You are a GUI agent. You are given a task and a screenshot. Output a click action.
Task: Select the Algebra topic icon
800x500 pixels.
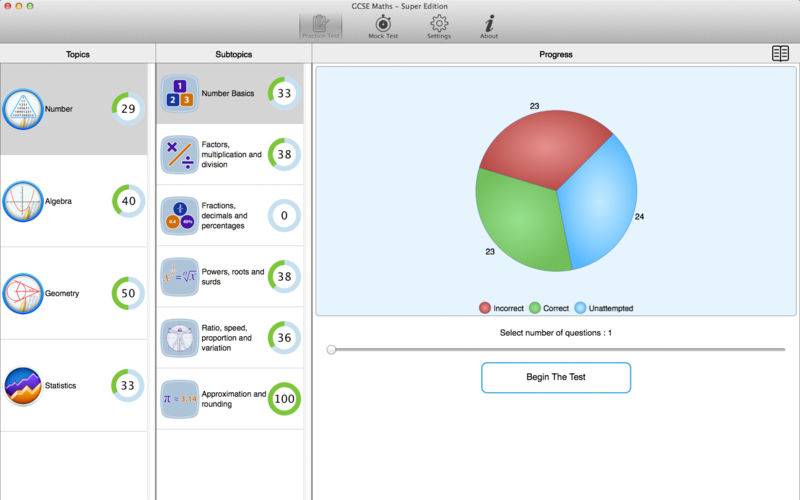(x=23, y=202)
